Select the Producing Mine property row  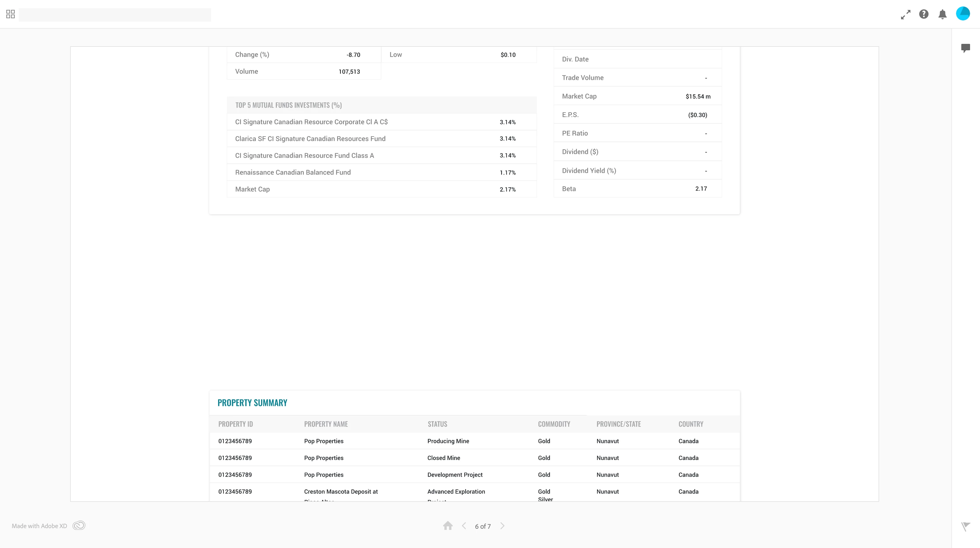[448, 441]
